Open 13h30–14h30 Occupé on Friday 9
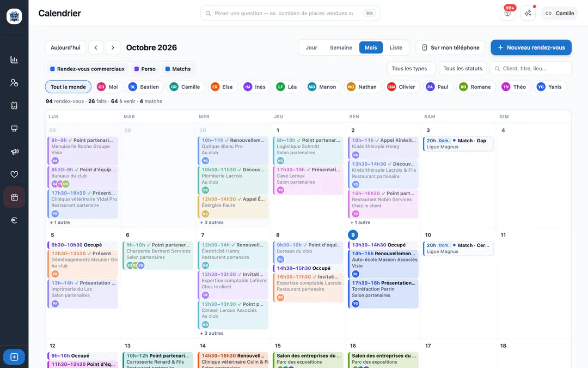The image size is (588, 368). click(383, 245)
